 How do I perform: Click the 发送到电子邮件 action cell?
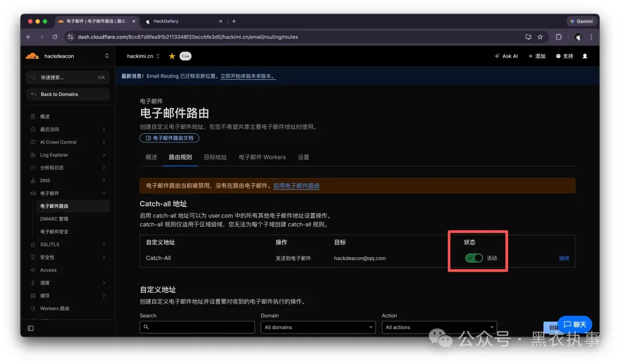point(293,258)
